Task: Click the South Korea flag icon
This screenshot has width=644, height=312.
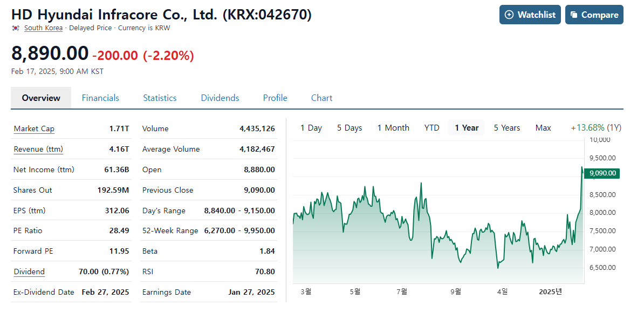Action: [16, 28]
